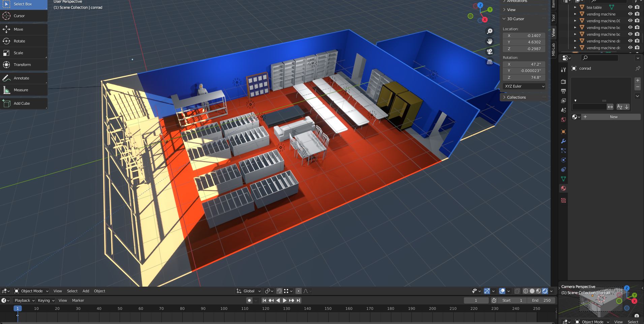Select the Annotate tool
644x324 pixels.
[x=24, y=78]
